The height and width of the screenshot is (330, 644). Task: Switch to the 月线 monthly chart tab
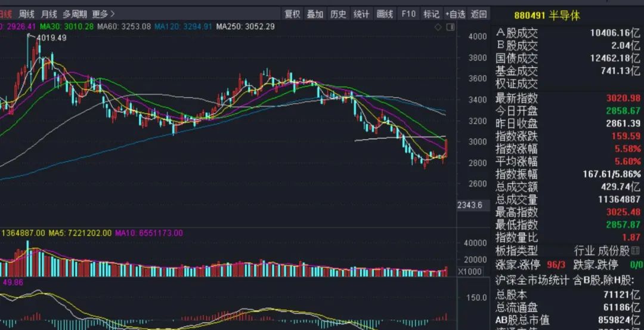[49, 14]
